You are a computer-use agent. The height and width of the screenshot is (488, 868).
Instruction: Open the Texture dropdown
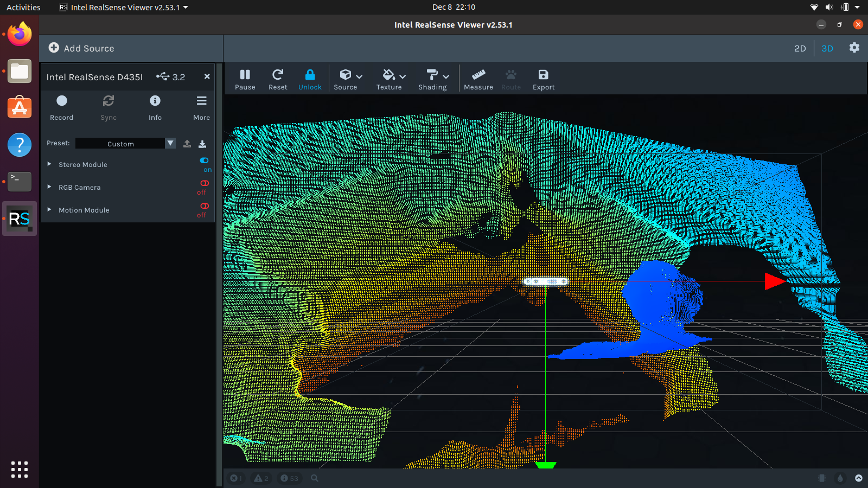coord(392,79)
